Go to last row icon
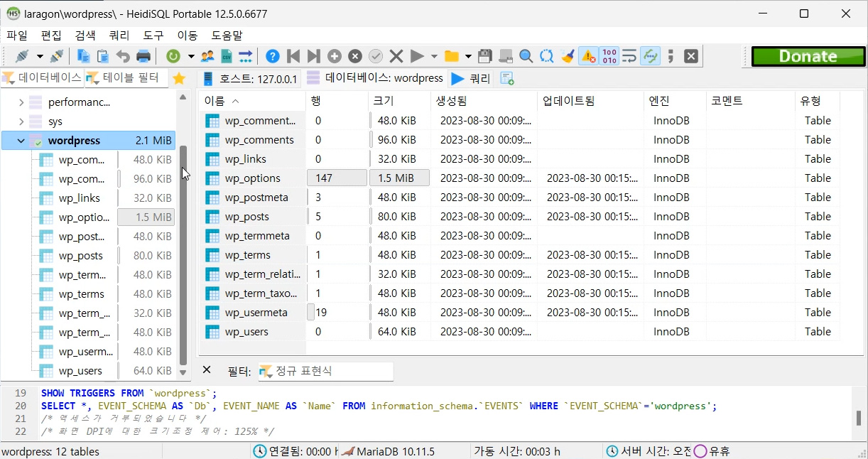Image resolution: width=868 pixels, height=459 pixels. 313,56
